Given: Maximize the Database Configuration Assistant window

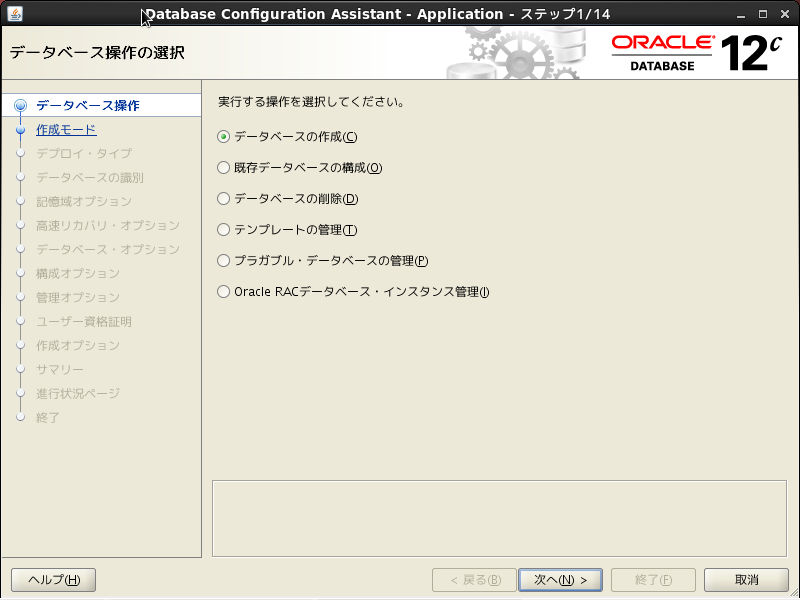Looking at the screenshot, I should point(763,14).
